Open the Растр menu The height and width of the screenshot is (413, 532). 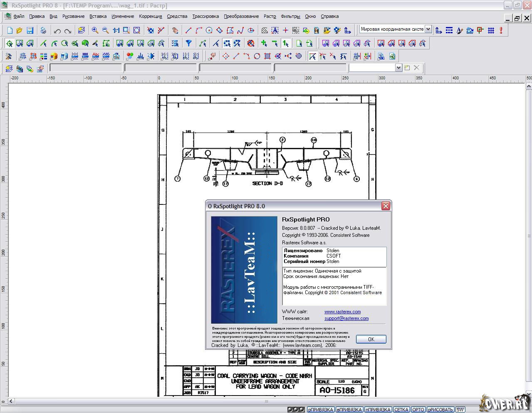270,17
